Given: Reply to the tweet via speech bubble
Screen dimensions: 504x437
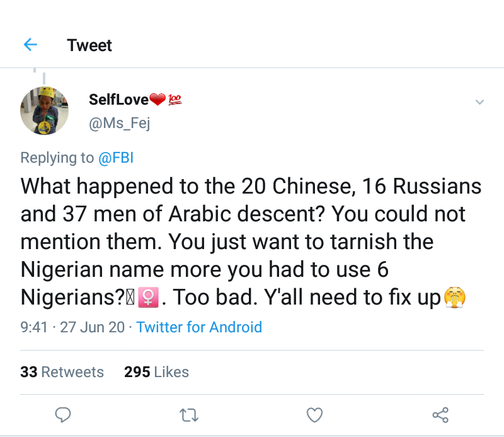Looking at the screenshot, I should pos(62,414).
